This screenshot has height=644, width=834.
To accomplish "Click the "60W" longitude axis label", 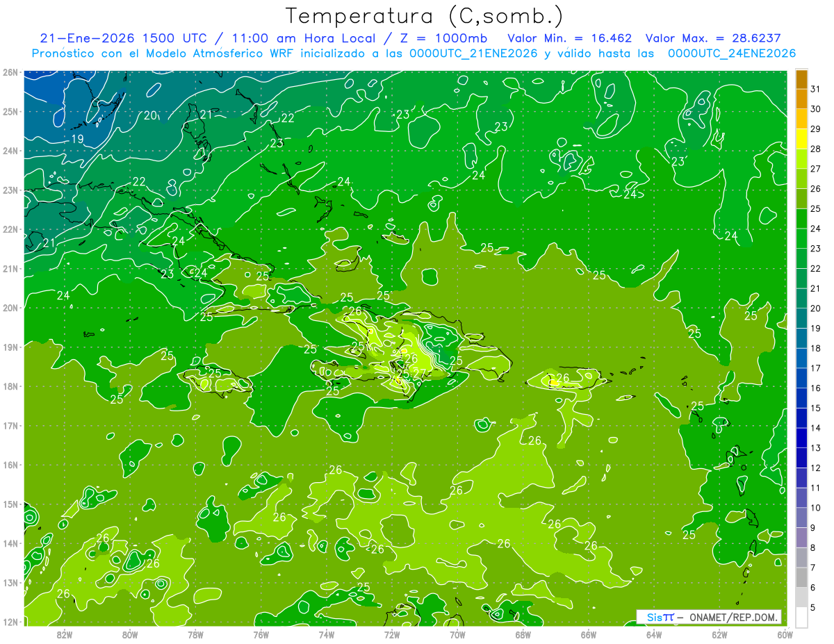I will [785, 634].
